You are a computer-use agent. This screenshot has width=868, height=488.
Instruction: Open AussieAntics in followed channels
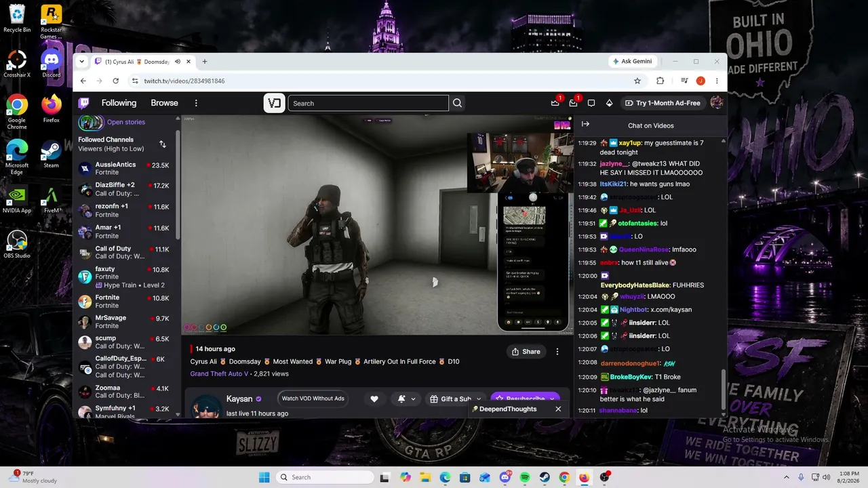[x=125, y=169]
